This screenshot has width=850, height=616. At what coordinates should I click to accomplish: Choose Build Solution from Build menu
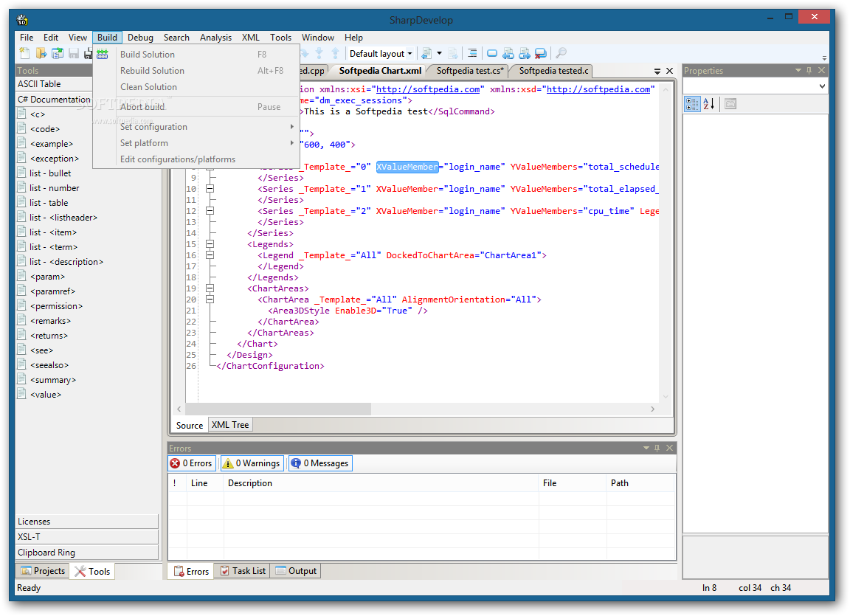tap(196, 54)
